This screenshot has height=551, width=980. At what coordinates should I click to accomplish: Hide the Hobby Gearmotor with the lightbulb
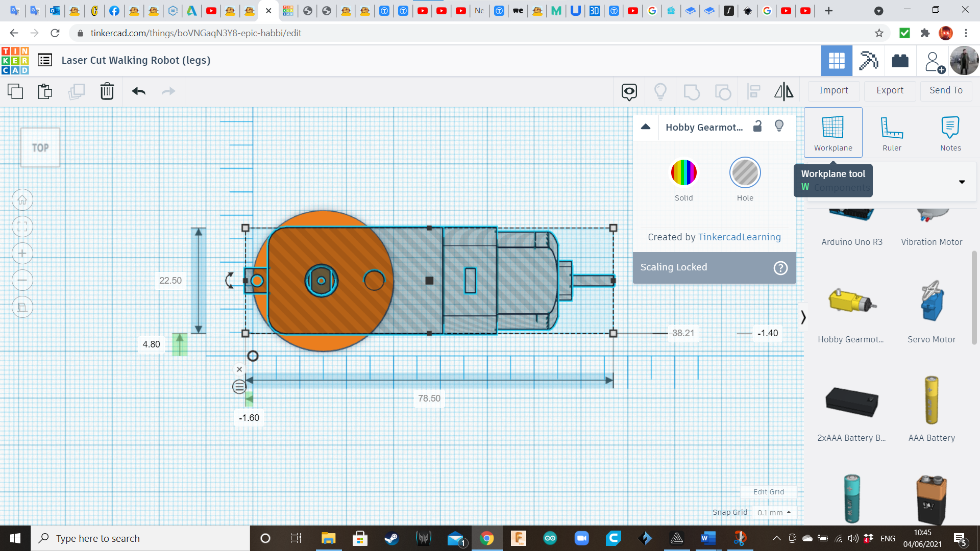tap(779, 126)
